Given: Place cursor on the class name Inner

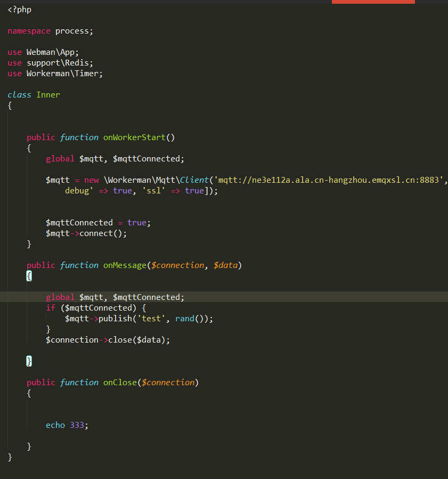Looking at the screenshot, I should coord(48,94).
